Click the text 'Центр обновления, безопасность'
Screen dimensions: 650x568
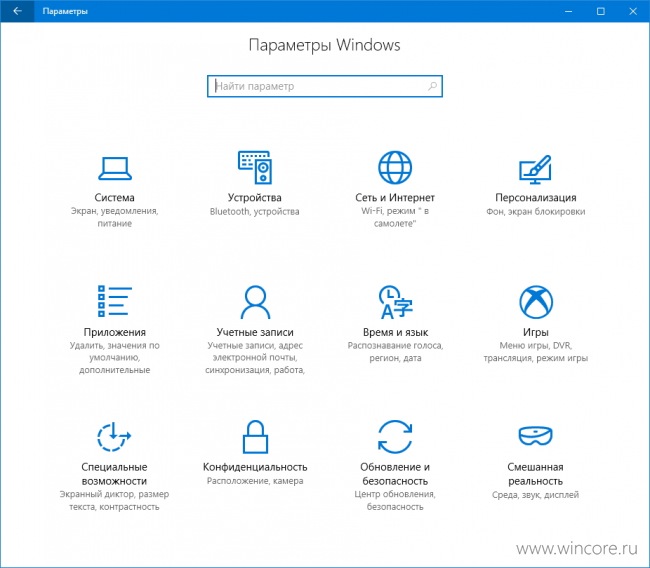click(x=395, y=500)
